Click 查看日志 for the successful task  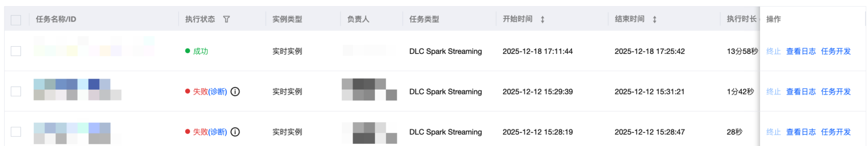click(801, 51)
